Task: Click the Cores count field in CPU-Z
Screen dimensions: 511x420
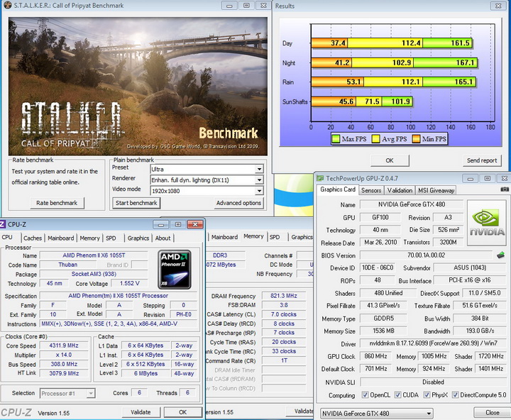Action: click(139, 392)
